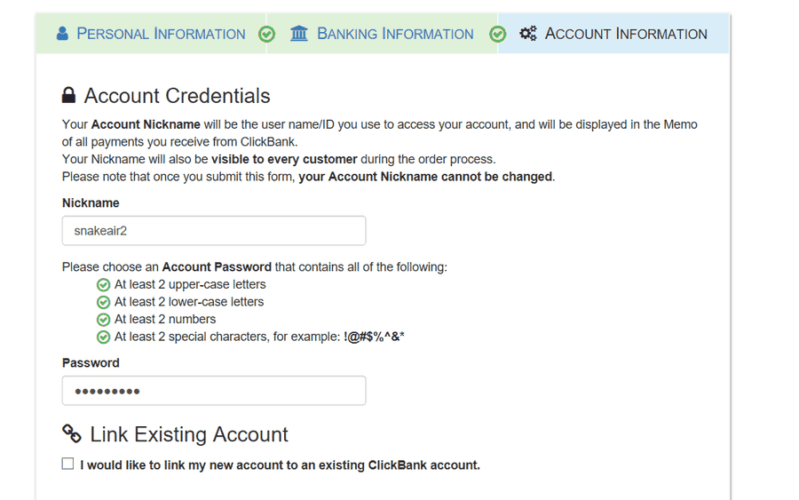Click the green checkmark after Personal Information
This screenshot has height=500, width=799.
click(266, 34)
